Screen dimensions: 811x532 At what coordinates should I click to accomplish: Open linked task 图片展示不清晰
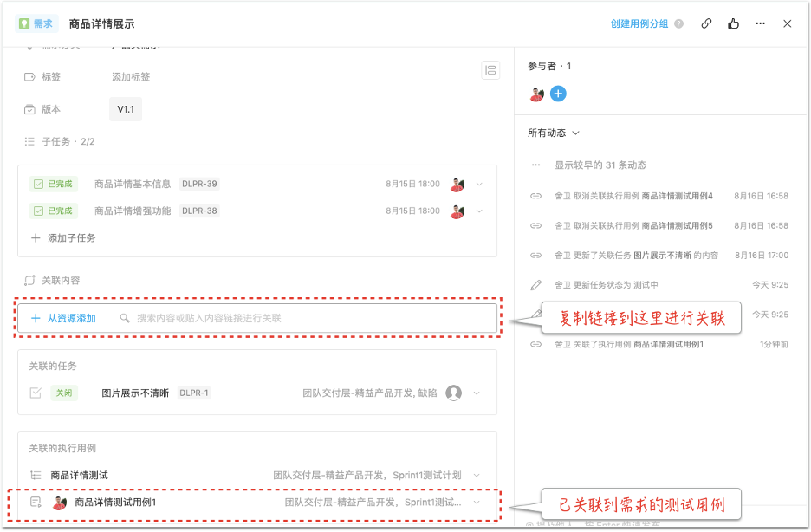[x=135, y=393]
